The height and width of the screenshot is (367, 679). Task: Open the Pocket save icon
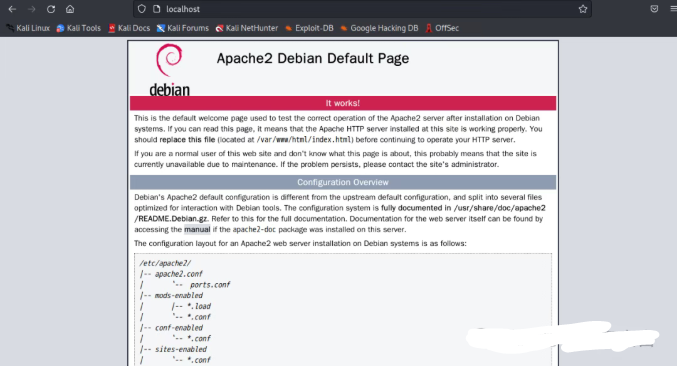coord(654,9)
